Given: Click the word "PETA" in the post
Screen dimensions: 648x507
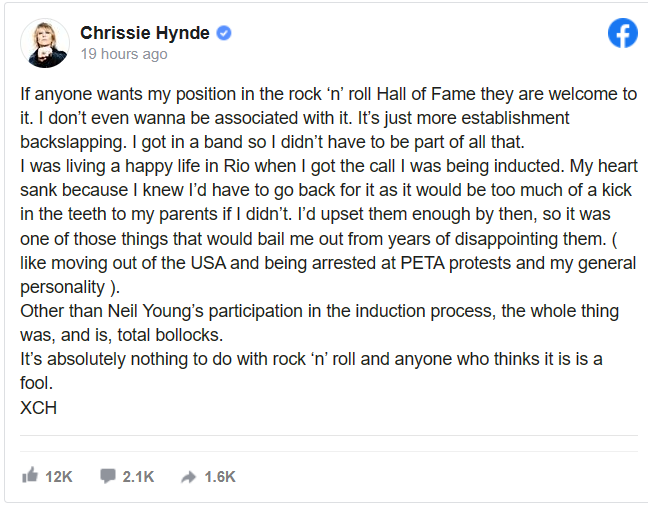Looking at the screenshot, I should (422, 263).
